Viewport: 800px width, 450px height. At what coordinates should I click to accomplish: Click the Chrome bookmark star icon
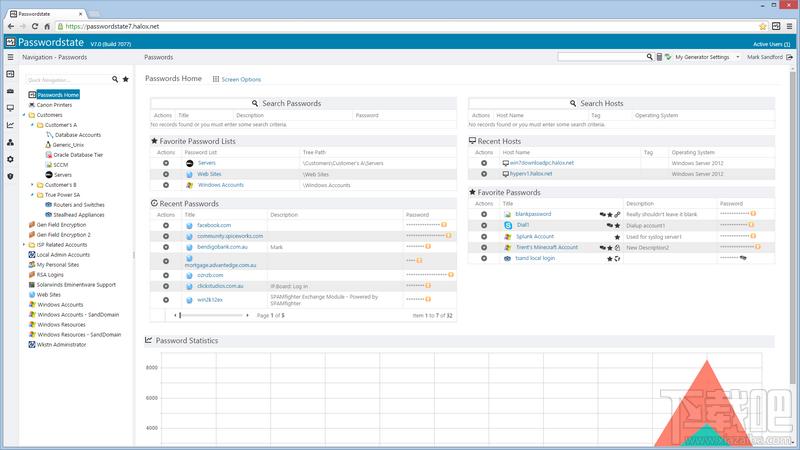763,26
